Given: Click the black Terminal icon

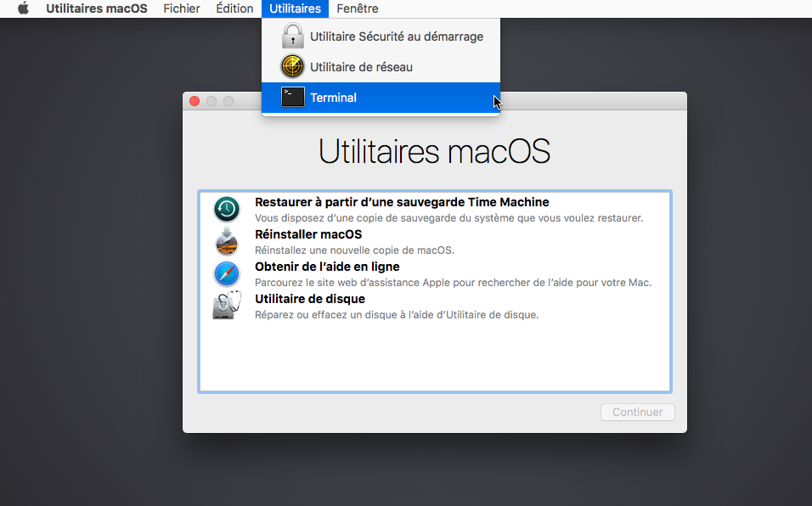Looking at the screenshot, I should pos(292,98).
